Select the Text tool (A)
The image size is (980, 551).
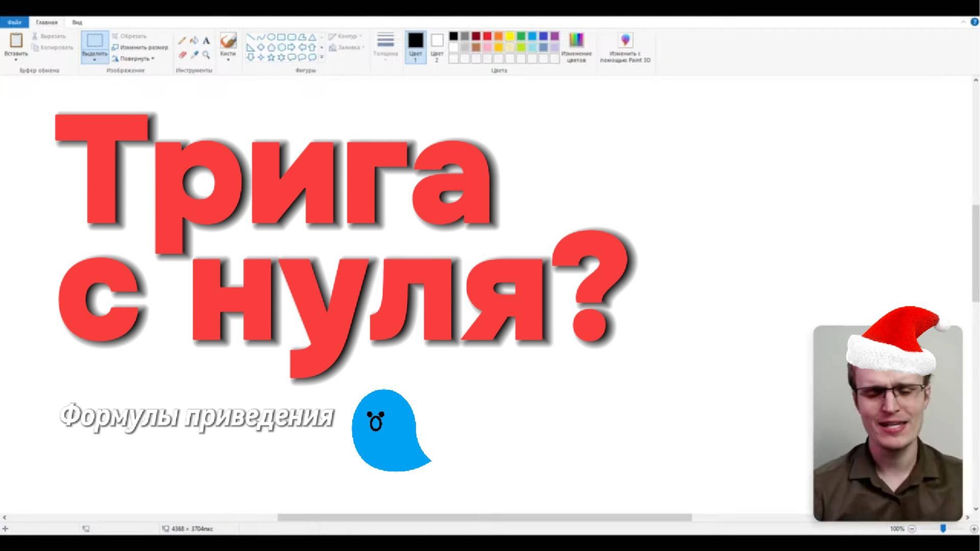tap(206, 40)
